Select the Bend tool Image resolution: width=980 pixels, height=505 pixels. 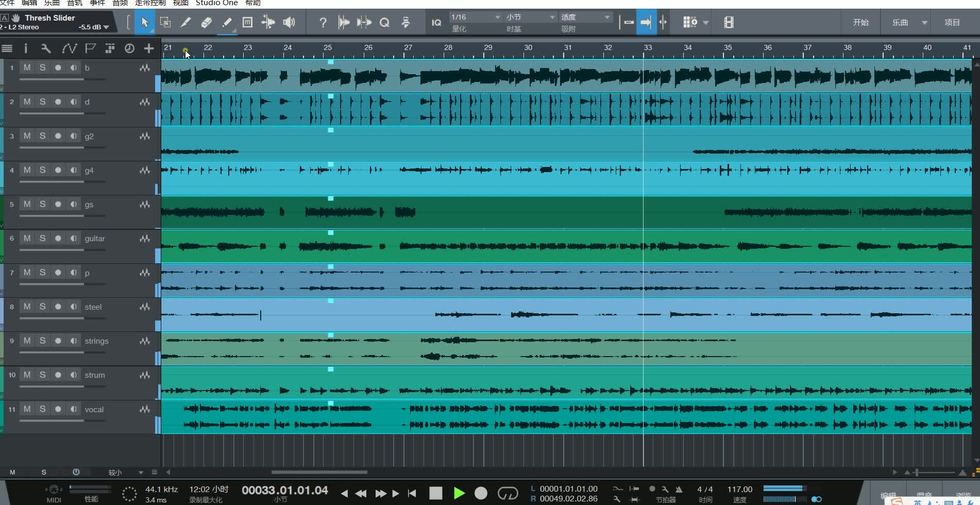(268, 22)
